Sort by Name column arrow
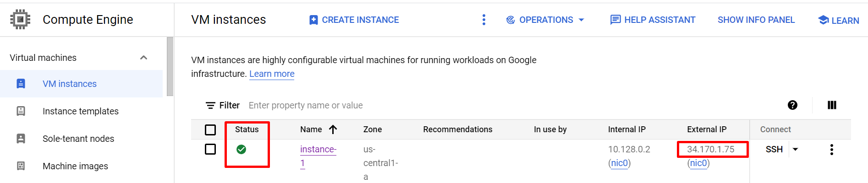This screenshot has height=183, width=868. 333,129
